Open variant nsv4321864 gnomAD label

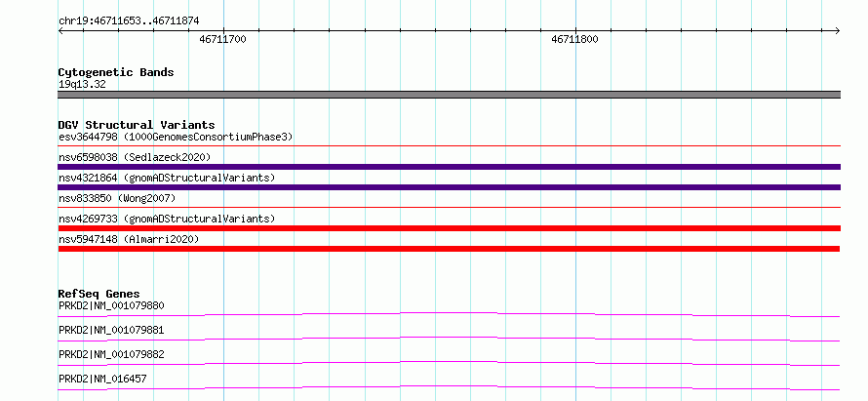point(167,178)
